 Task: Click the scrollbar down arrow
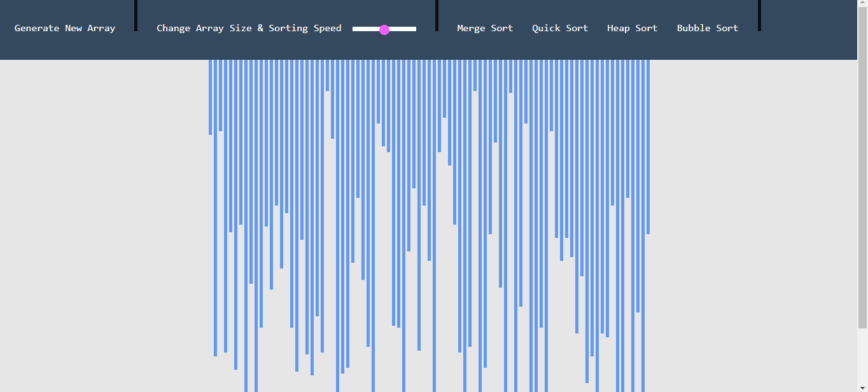[x=862, y=387]
